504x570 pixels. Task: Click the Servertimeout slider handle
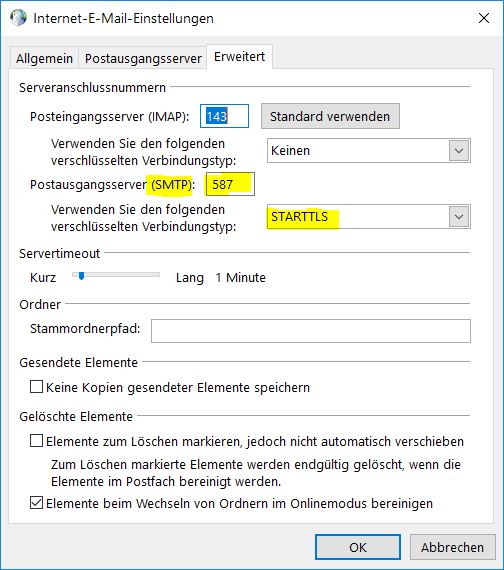click(81, 276)
